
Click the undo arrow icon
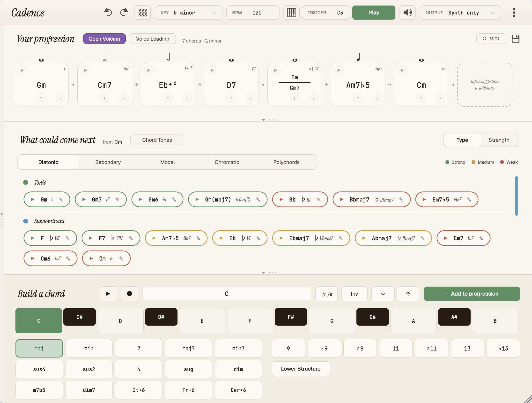tap(108, 12)
